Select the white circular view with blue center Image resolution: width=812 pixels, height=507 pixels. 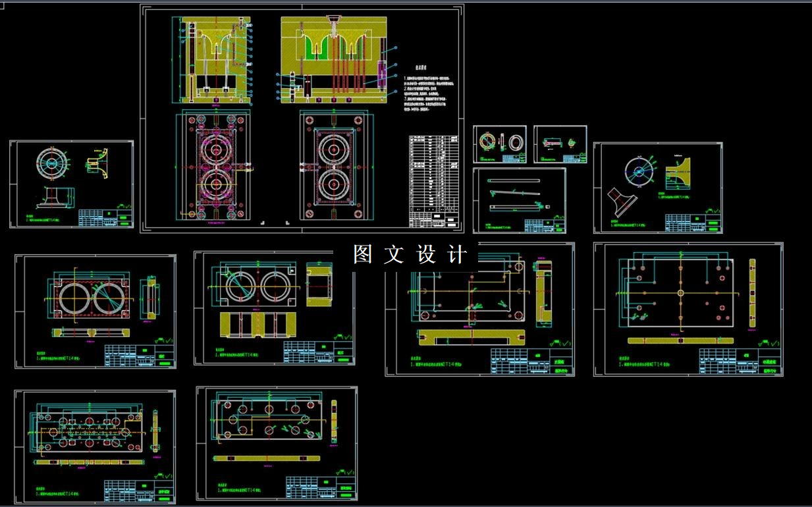point(638,173)
